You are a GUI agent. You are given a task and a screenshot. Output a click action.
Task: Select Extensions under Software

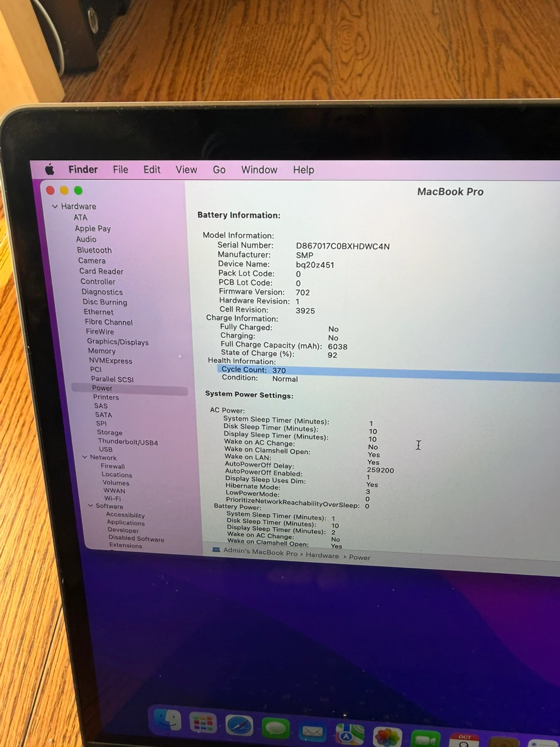click(x=126, y=545)
